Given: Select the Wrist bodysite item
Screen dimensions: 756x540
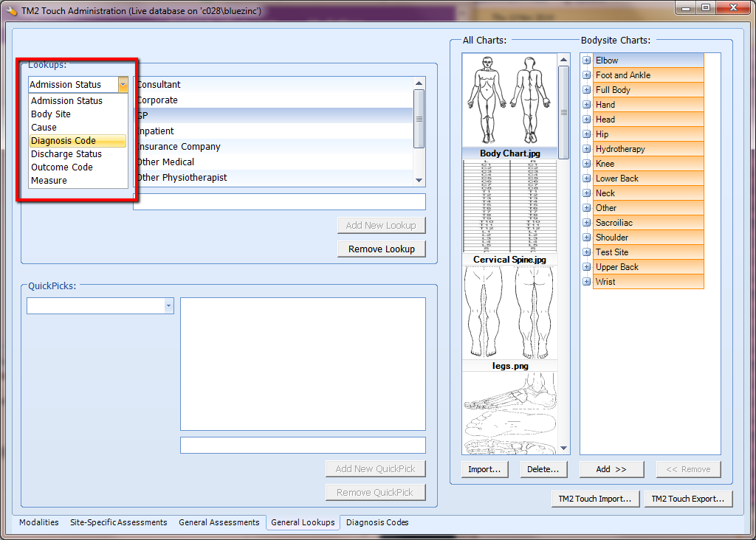Looking at the screenshot, I should [x=648, y=282].
